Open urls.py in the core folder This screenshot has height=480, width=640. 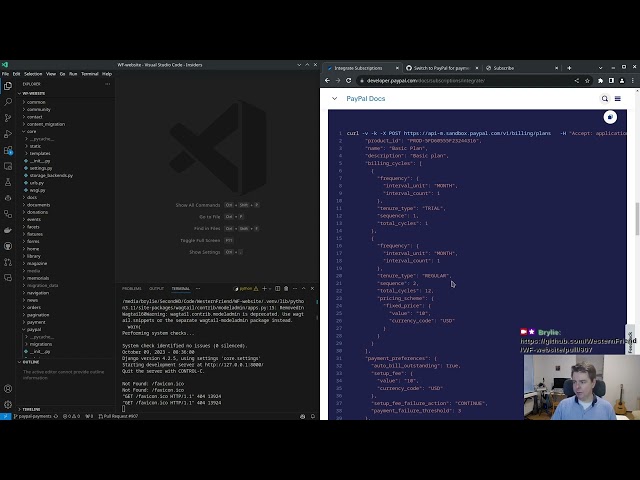pos(36,183)
